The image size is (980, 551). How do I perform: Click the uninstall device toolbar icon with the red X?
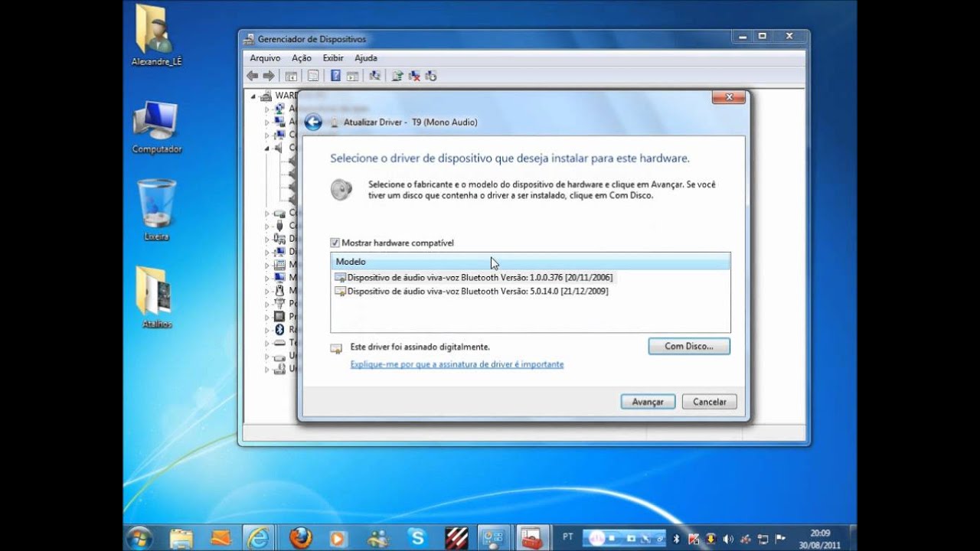pyautogui.click(x=414, y=76)
